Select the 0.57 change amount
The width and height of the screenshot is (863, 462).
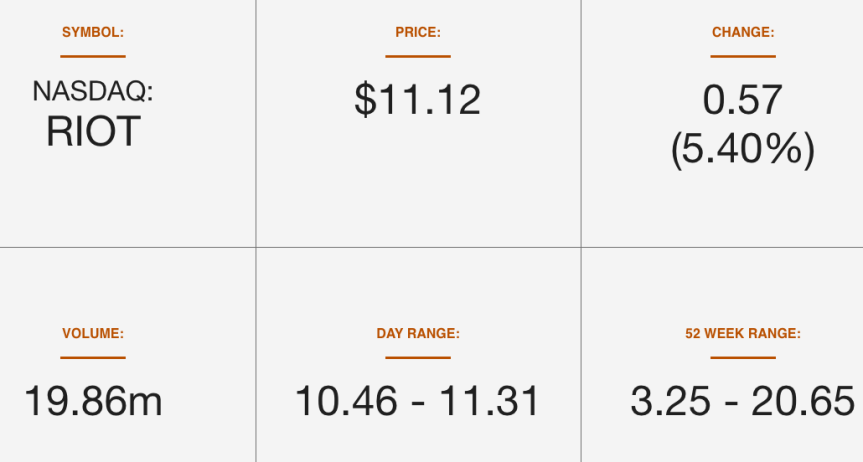742,100
